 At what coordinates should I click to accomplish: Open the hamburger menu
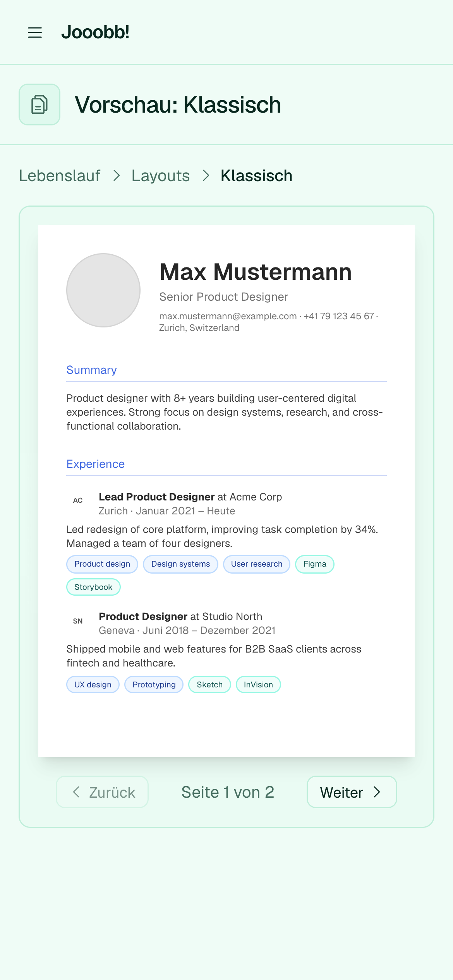coord(35,33)
